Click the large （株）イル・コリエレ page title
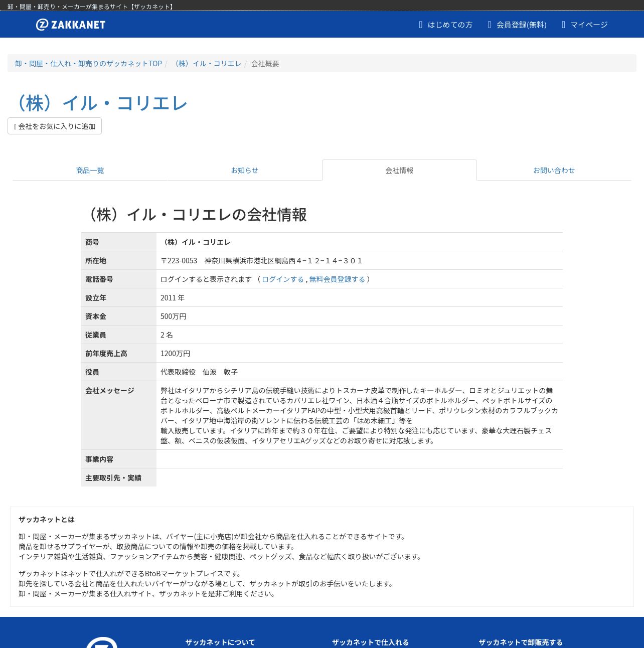This screenshot has width=644, height=648. point(98,103)
